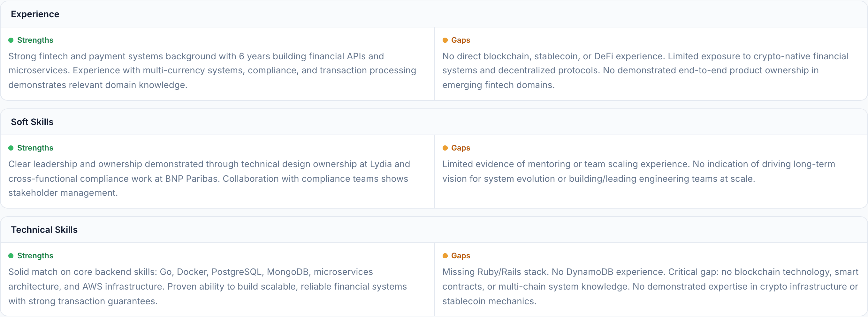Click orange Gaps dot in Soft Skills section
This screenshot has height=317, width=868.
[445, 148]
